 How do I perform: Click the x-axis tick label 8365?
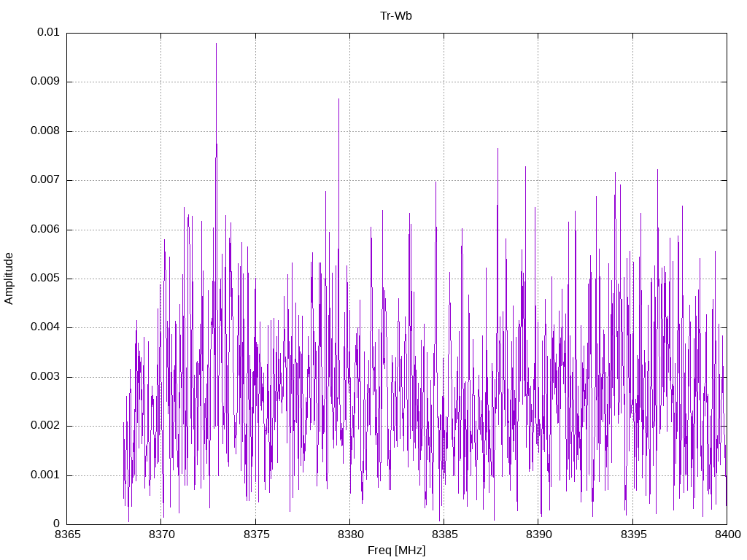pyautogui.click(x=67, y=534)
